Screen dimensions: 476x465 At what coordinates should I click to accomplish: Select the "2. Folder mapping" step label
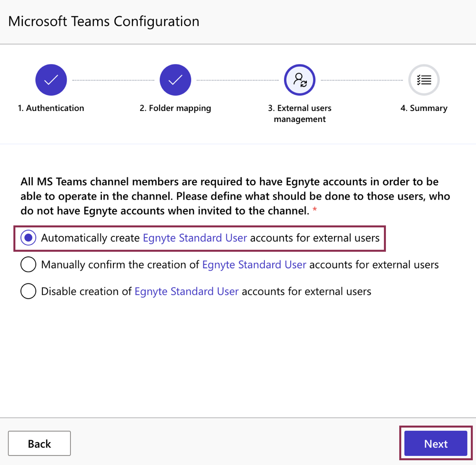(175, 108)
